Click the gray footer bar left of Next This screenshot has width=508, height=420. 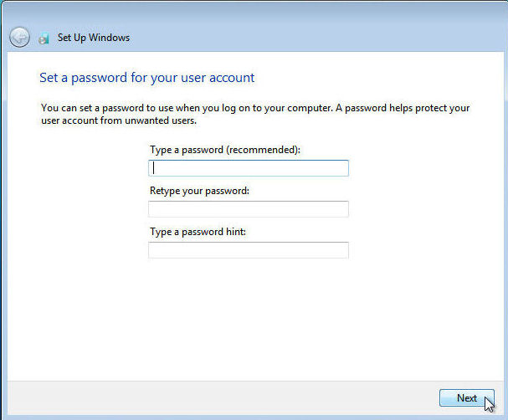click(x=218, y=398)
